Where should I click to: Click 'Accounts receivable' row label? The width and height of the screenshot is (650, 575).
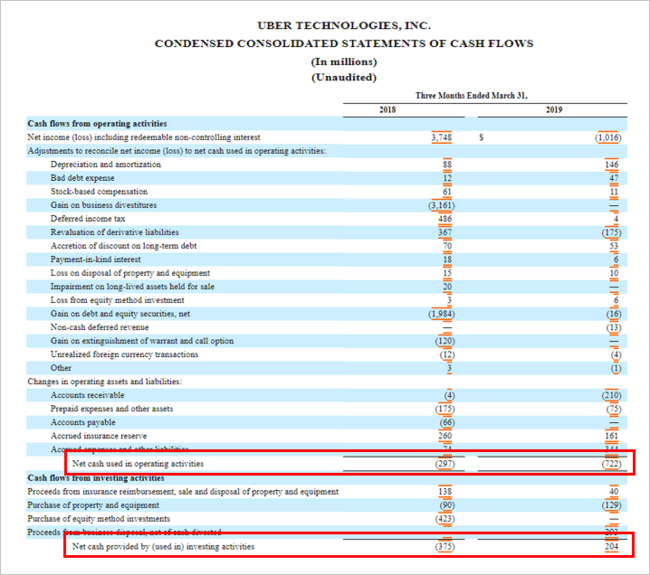[87, 395]
